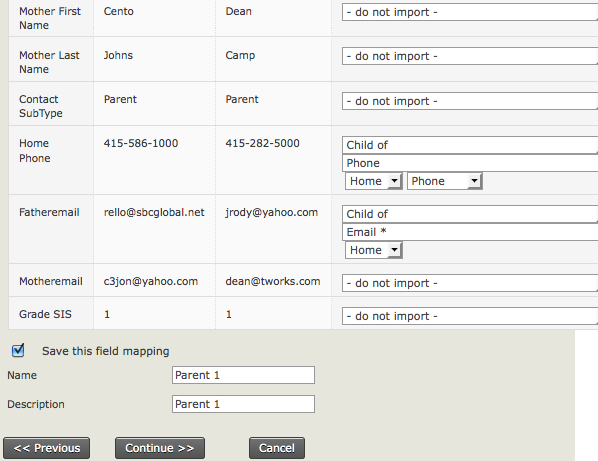The image size is (598, 461).
Task: Open Motheremail import field dropdown
Action: [470, 283]
